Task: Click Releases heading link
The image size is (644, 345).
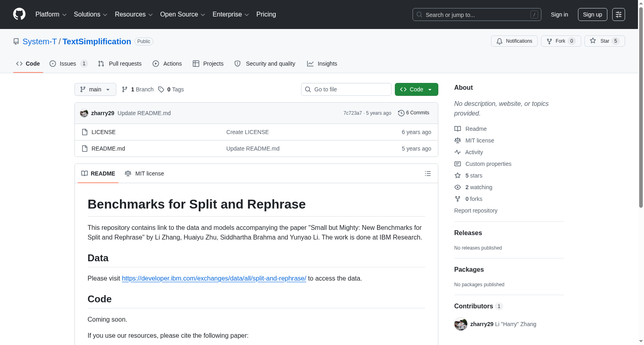Action: pos(468,233)
